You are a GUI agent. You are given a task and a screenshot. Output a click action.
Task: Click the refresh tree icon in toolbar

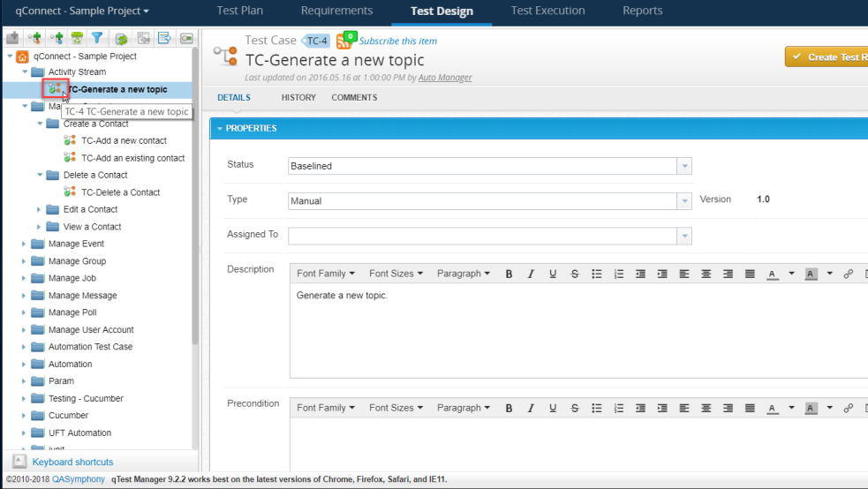tap(121, 38)
